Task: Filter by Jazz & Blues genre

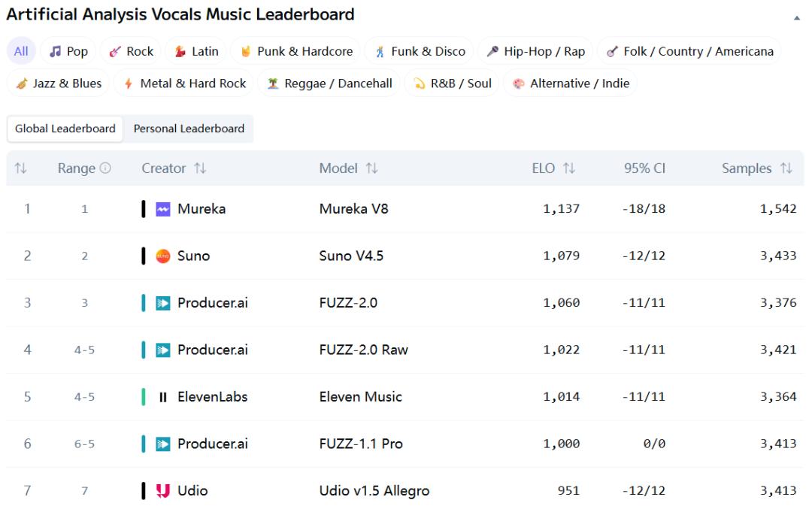Action: [x=59, y=83]
